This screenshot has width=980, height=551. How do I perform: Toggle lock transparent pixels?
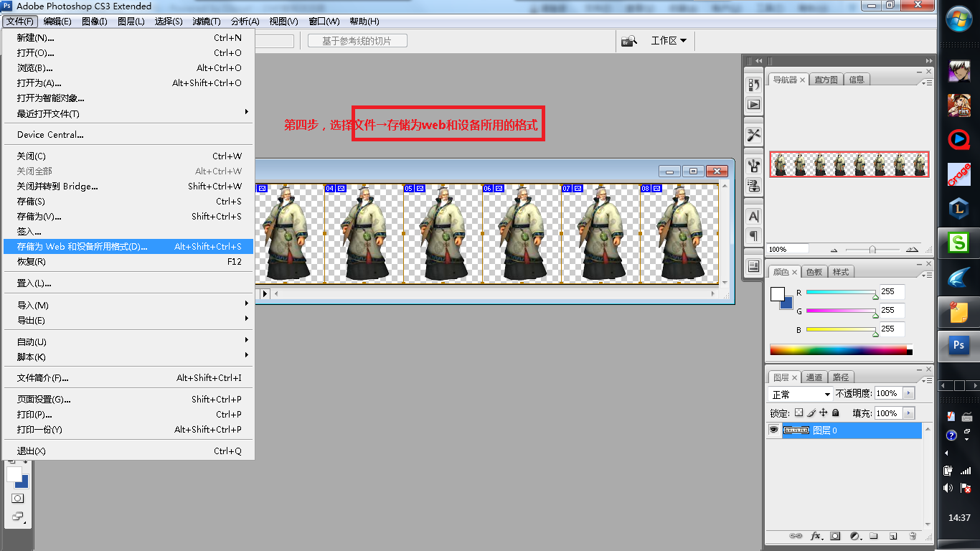pos(798,413)
